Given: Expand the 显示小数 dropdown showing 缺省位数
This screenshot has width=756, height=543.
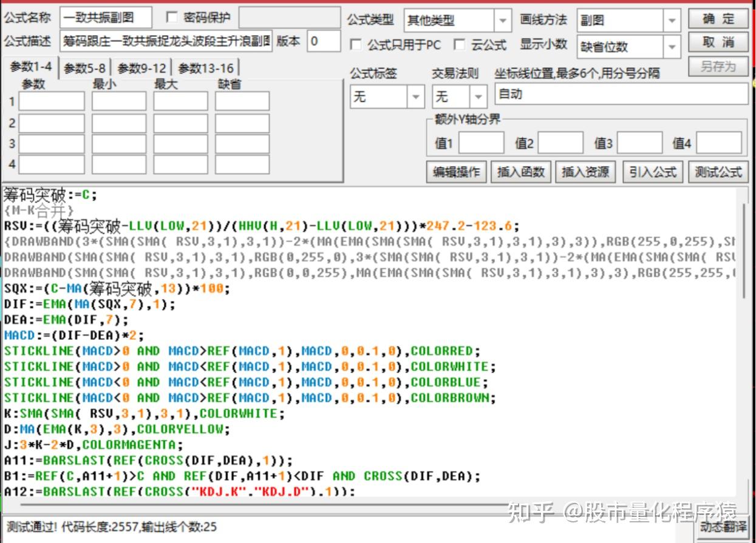Looking at the screenshot, I should click(628, 46).
